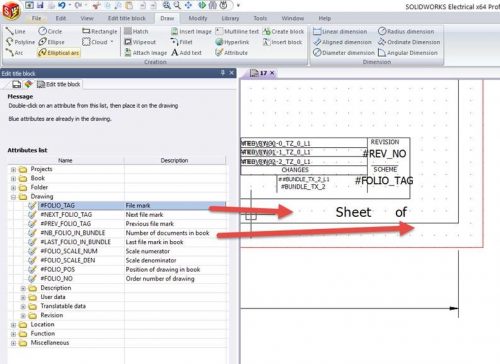Select the Edit title block panel tab
The width and height of the screenshot is (500, 364).
pos(59,84)
